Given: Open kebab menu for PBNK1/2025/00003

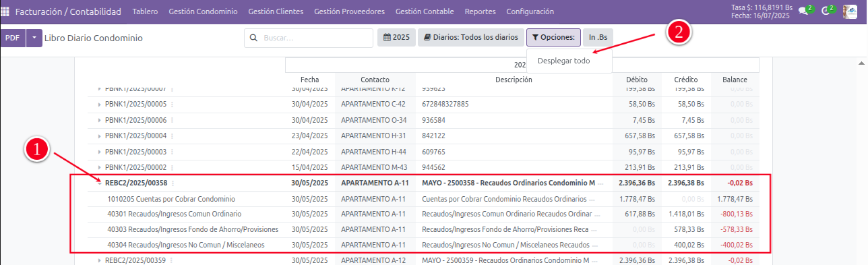Looking at the screenshot, I should (x=172, y=152).
